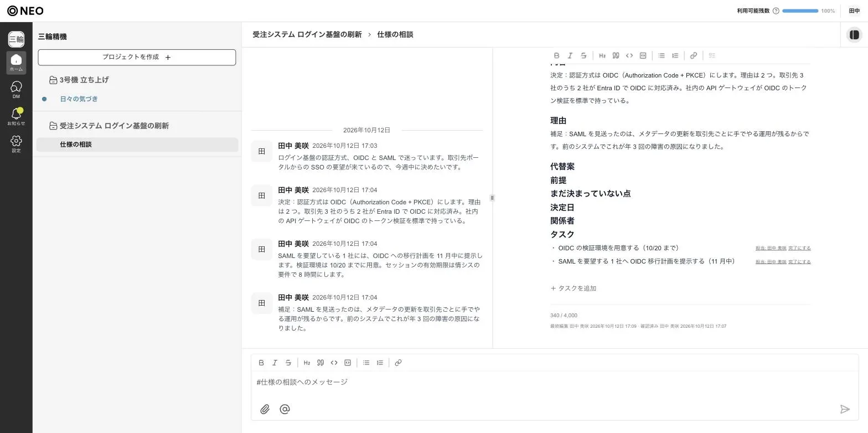
Task: Open お知らせ notifications in the sidebar
Action: coord(16,117)
